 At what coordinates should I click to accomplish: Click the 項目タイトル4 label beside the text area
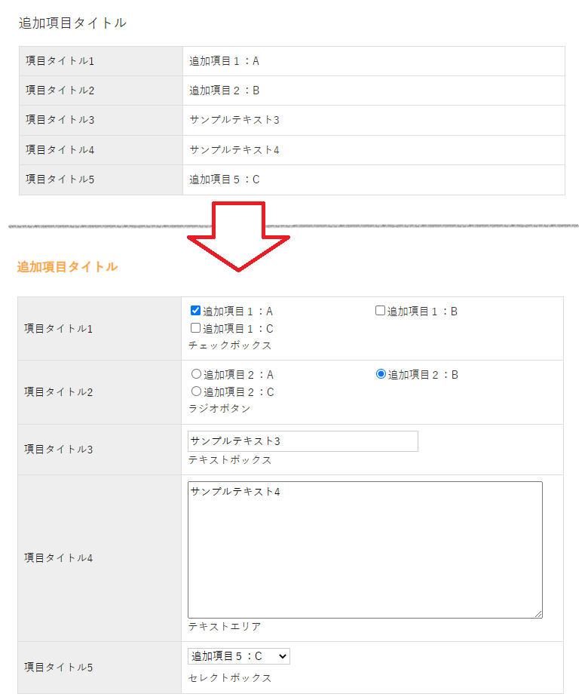tap(59, 558)
